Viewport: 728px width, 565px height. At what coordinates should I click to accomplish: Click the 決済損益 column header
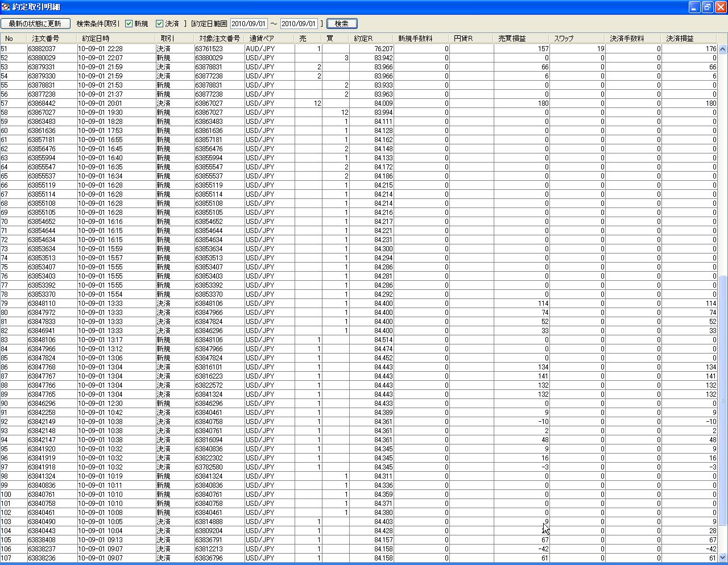click(x=689, y=39)
